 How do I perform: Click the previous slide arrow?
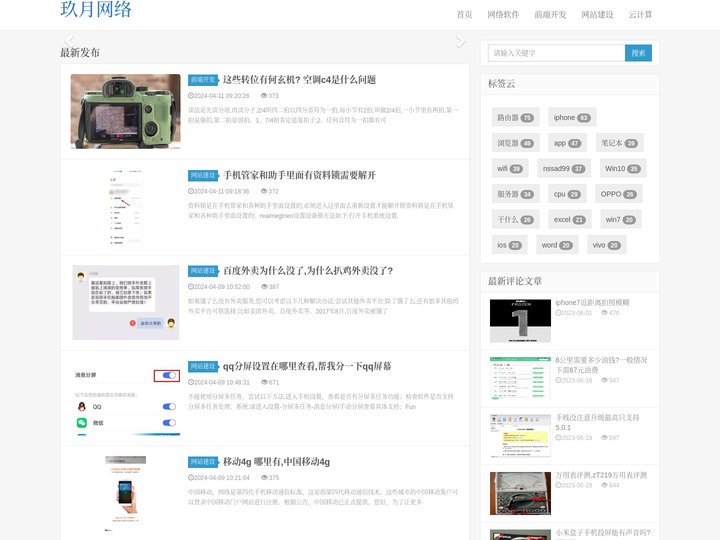pyautogui.click(x=69, y=41)
